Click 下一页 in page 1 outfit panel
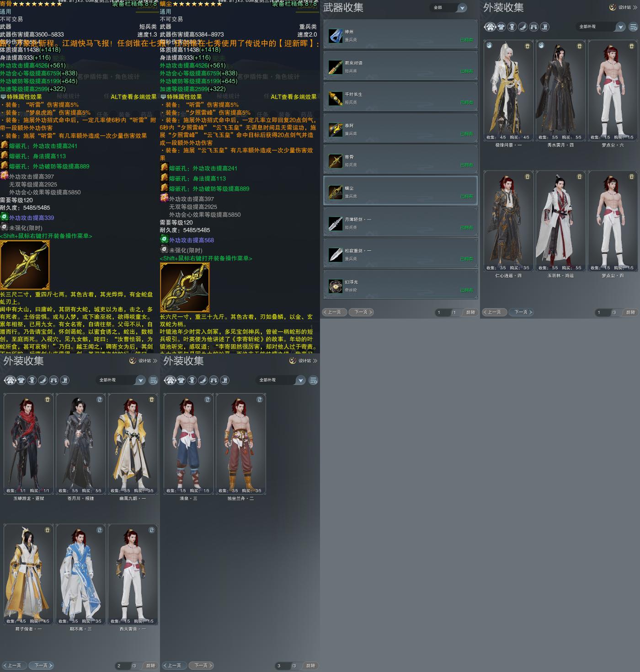This screenshot has height=672, width=640. pos(521,312)
